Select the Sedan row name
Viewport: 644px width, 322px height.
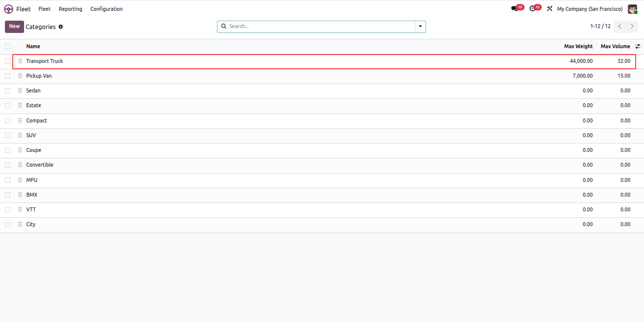(33, 90)
